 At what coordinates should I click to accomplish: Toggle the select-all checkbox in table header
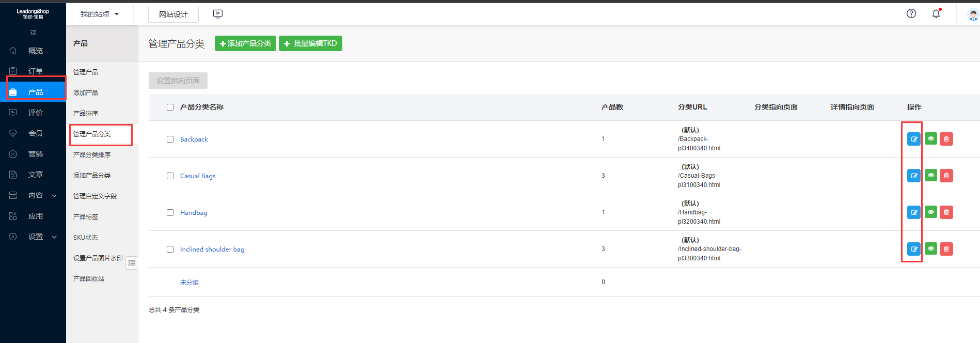(170, 107)
